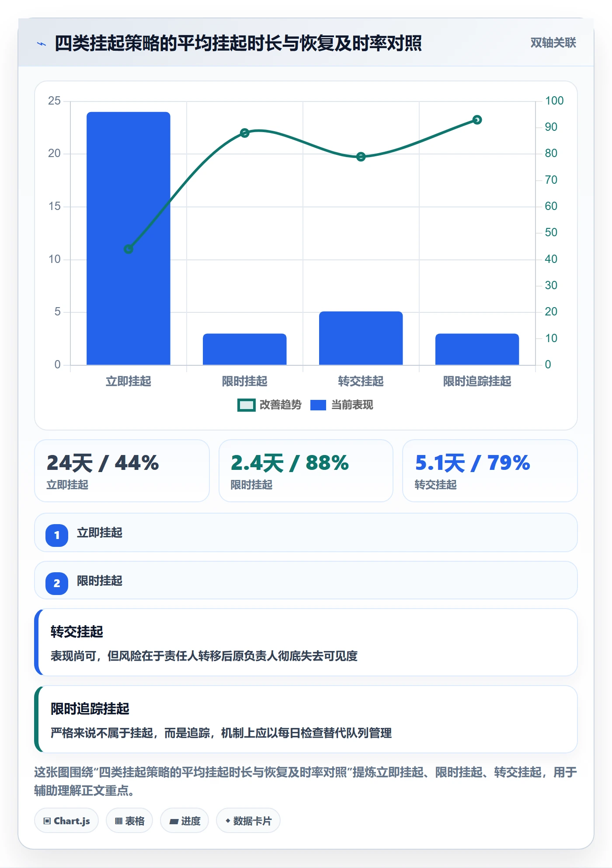The height and width of the screenshot is (868, 612).
Task: Click the number 2 badge
Action: point(57,583)
